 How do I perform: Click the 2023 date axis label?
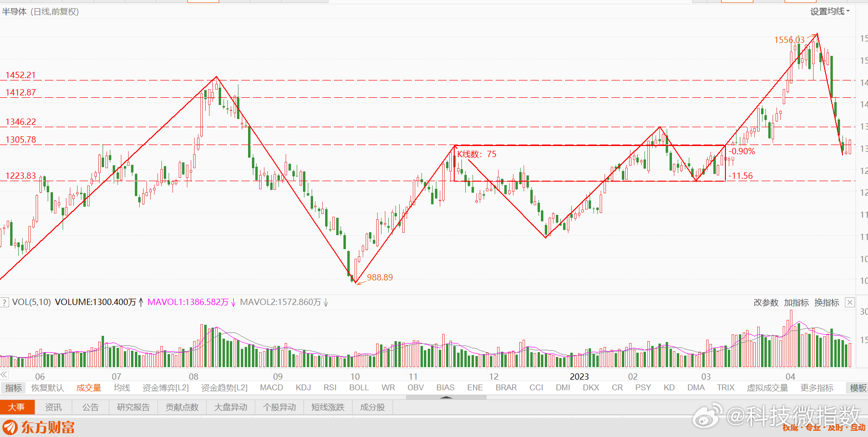pos(579,377)
